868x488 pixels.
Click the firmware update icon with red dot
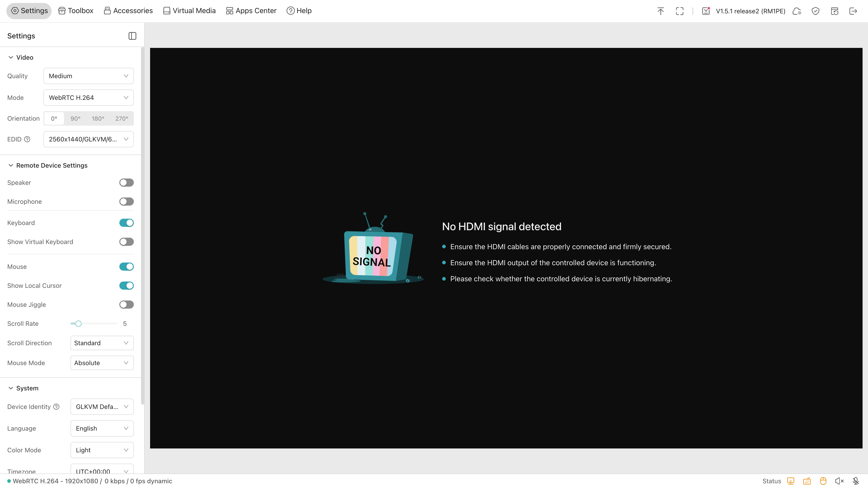(x=706, y=11)
